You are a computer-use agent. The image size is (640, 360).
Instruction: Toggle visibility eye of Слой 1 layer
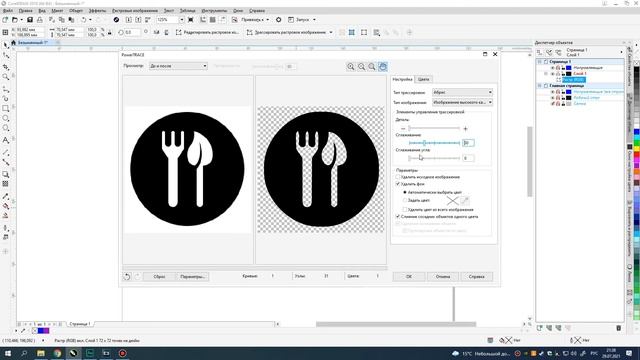(553, 74)
